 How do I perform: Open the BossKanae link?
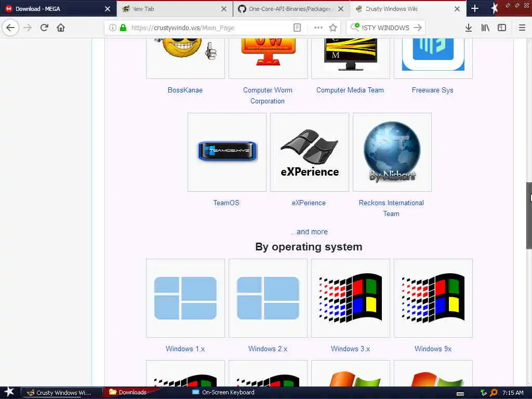185,90
